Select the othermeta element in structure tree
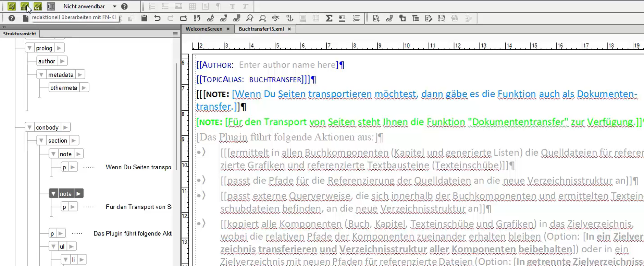This screenshot has width=644, height=266. tap(64, 88)
